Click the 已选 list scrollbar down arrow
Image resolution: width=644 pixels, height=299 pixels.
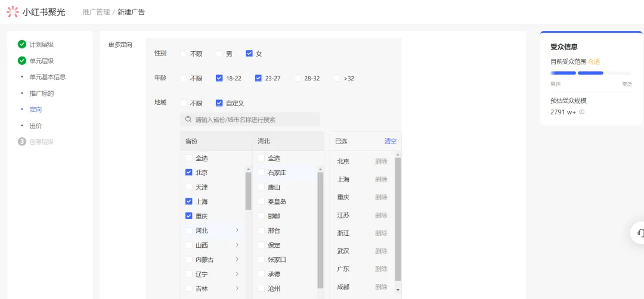coord(398,289)
